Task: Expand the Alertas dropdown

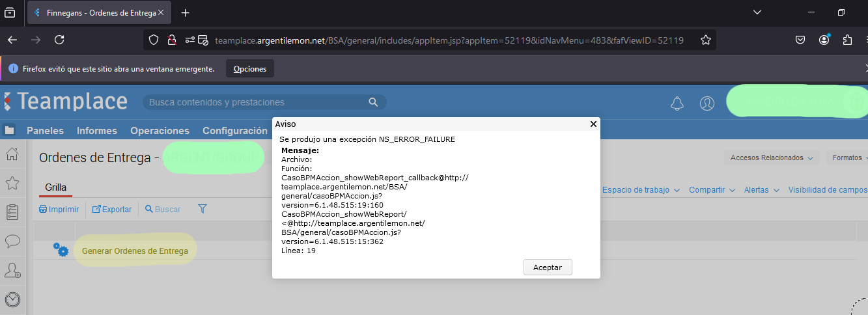Action: [761, 190]
